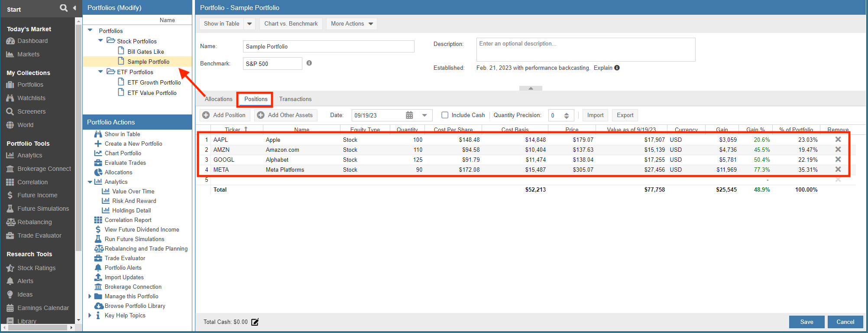This screenshot has width=868, height=333.
Task: Open Risk And Reward analytics
Action: 129,201
